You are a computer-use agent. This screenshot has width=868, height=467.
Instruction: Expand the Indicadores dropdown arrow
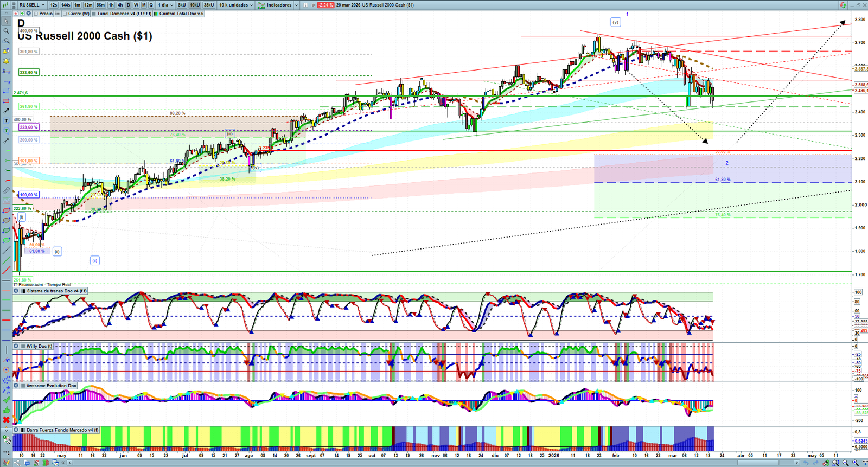(296, 5)
